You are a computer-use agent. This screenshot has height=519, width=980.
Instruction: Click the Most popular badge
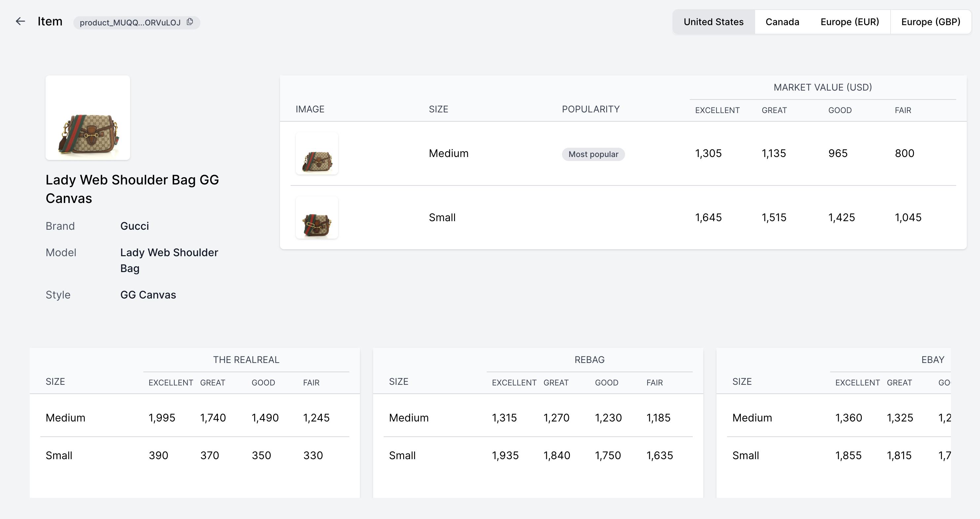point(593,154)
